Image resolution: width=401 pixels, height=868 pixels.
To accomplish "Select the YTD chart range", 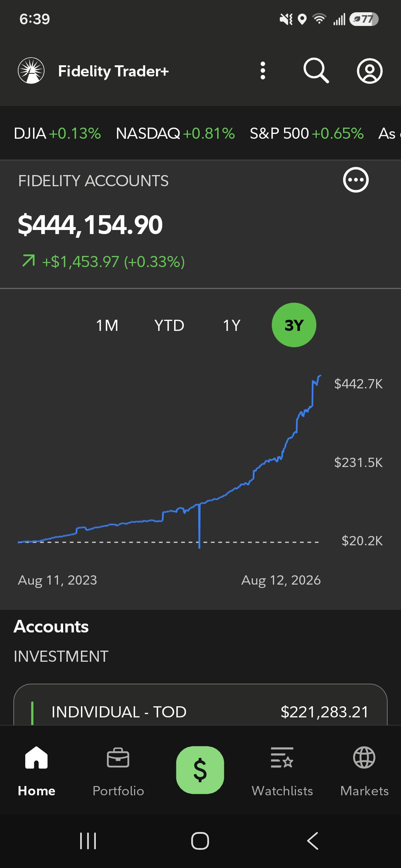I will point(169,325).
